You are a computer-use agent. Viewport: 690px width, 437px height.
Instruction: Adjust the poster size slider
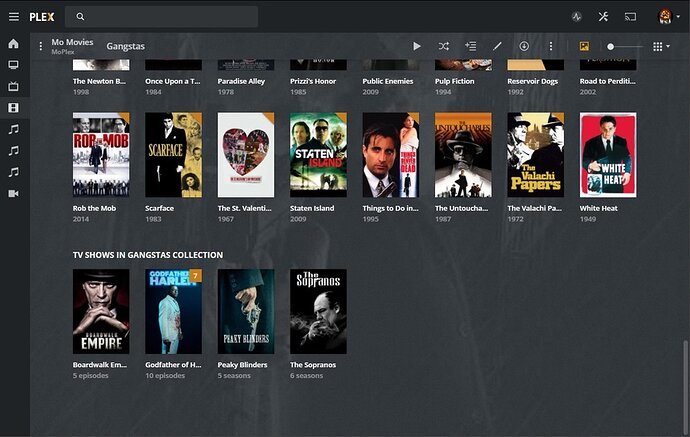click(611, 46)
